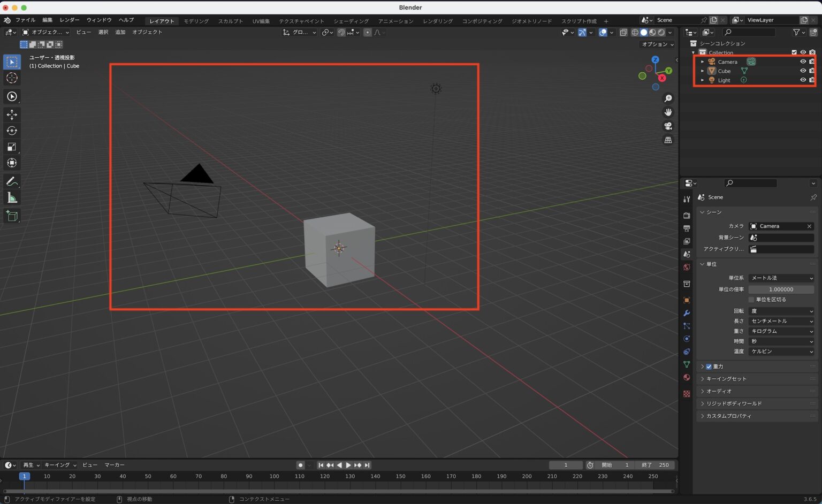This screenshot has width=822, height=504.
Task: Select the Add Cube tool
Action: [12, 216]
